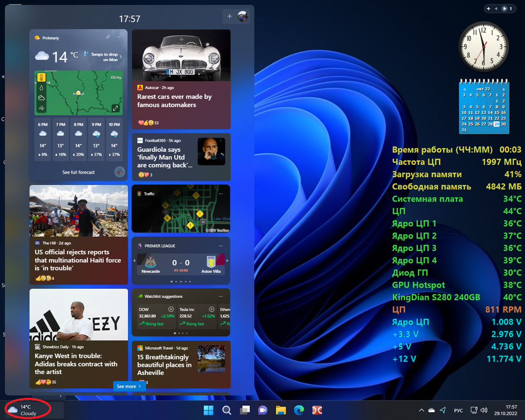Click gadget bar next page arrow
Image resolution: width=525 pixels, height=420 pixels.
click(x=504, y=9)
